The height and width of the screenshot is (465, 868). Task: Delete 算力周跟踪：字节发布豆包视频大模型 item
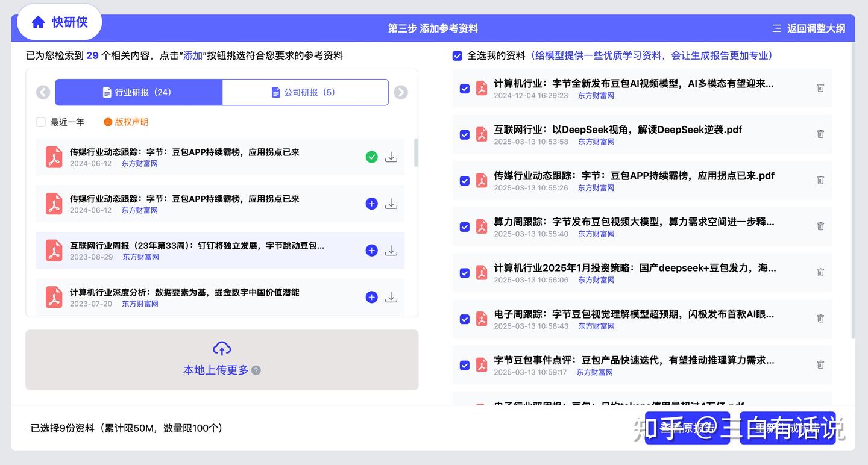pyautogui.click(x=820, y=226)
